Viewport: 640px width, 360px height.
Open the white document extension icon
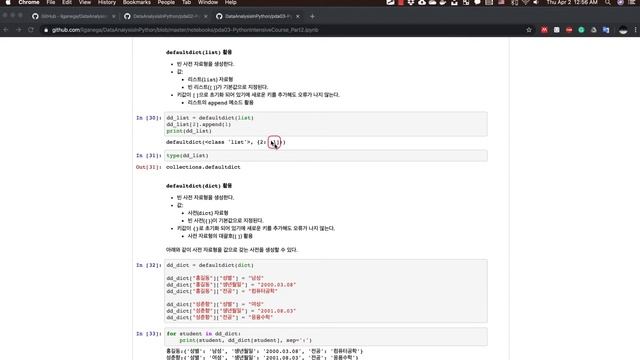click(556, 30)
